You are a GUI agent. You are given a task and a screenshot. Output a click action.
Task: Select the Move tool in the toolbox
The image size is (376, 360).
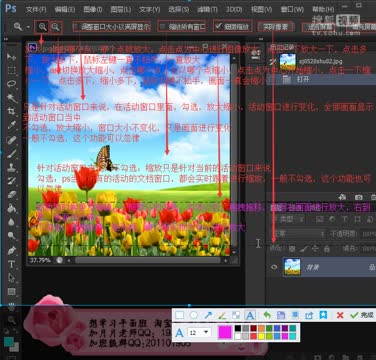[x=12, y=57]
